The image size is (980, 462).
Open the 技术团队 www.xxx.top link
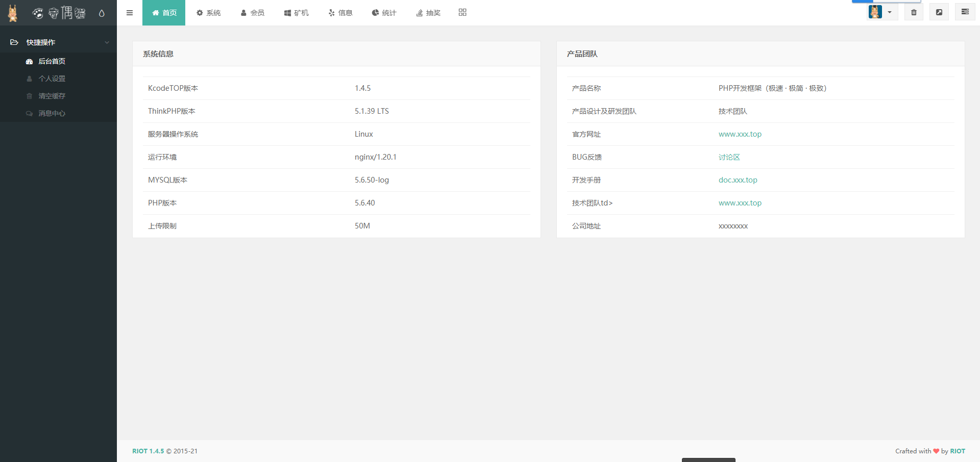tap(740, 203)
